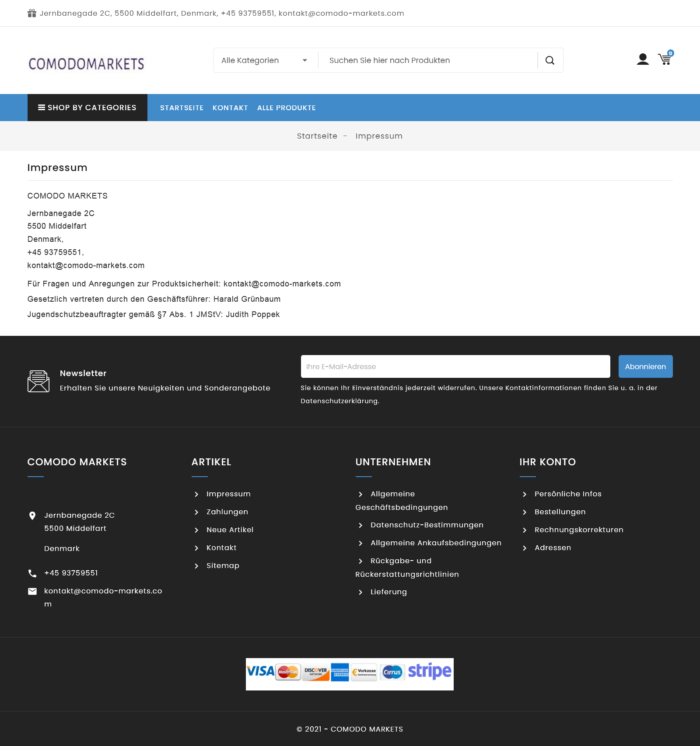Viewport: 700px width, 746px height.
Task: Open the Kontakt footer link
Action: 221,548
